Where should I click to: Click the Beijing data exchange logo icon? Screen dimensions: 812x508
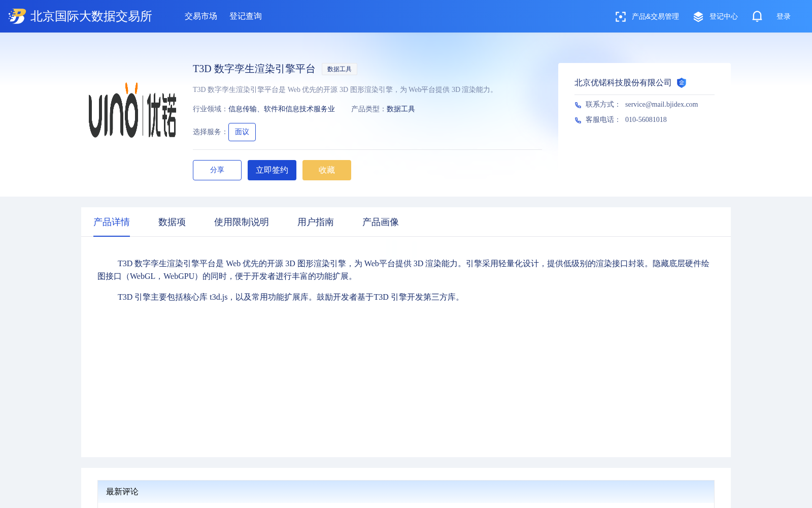coord(17,16)
